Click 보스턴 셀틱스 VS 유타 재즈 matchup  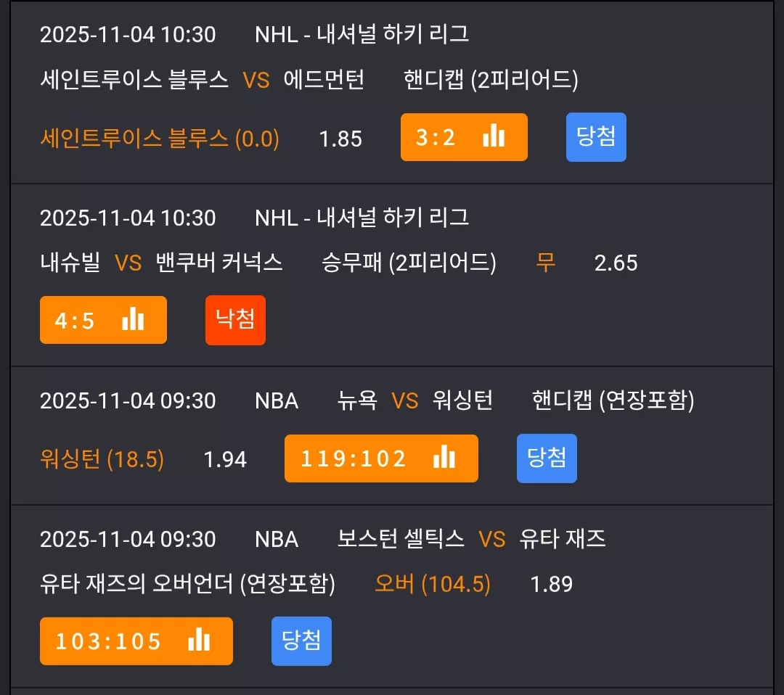coord(471,538)
